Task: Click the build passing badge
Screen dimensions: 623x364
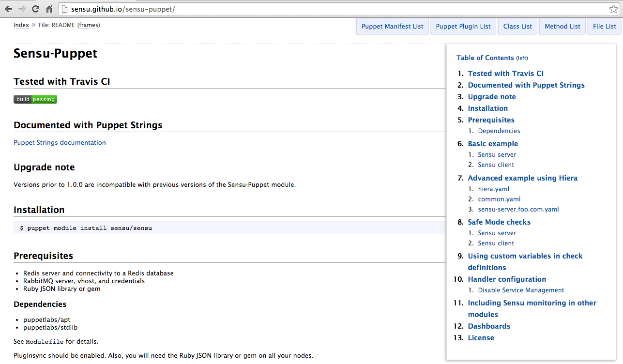Action: pyautogui.click(x=35, y=99)
